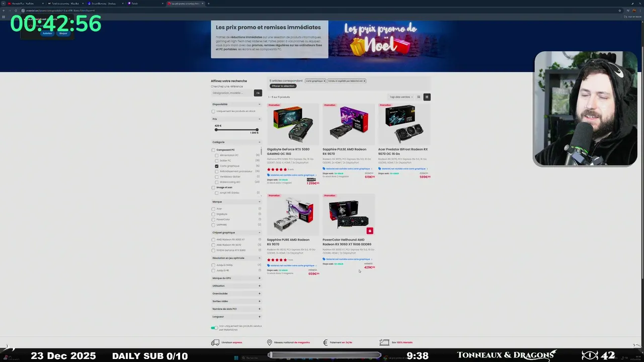
Task: Click the Ok reference search button
Action: [x=258, y=93]
